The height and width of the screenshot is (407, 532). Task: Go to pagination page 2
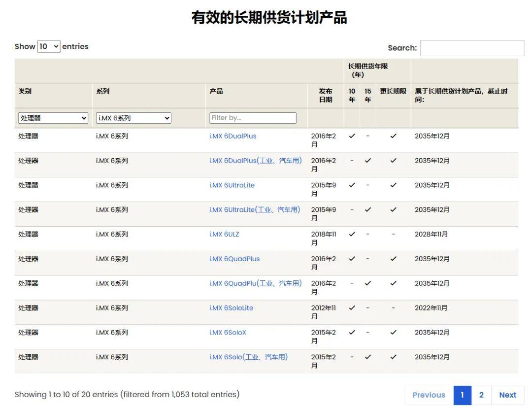pyautogui.click(x=481, y=395)
